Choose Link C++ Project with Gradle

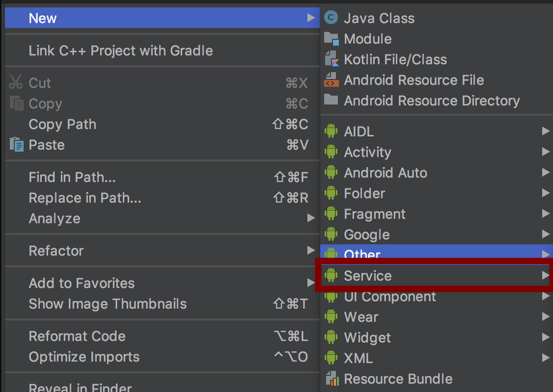121,51
